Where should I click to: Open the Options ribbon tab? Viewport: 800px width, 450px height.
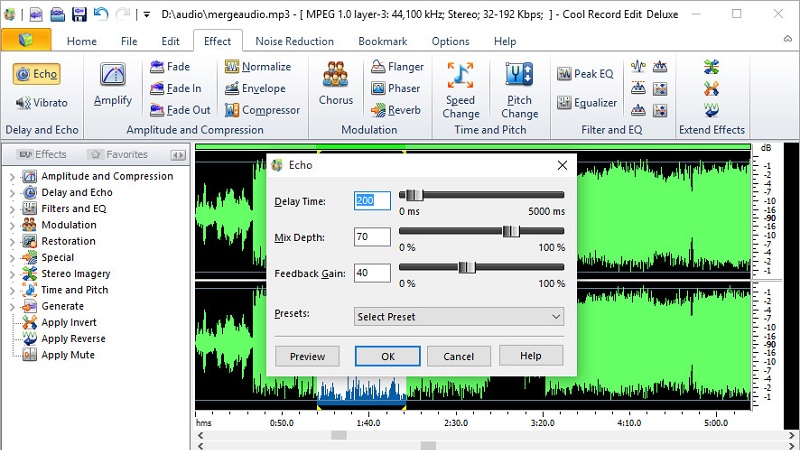point(451,41)
